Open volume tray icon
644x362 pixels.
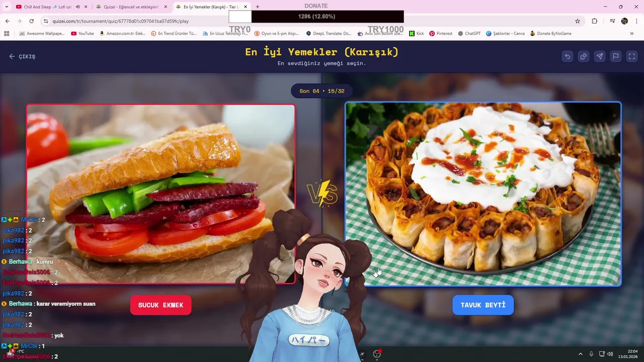coord(610,354)
